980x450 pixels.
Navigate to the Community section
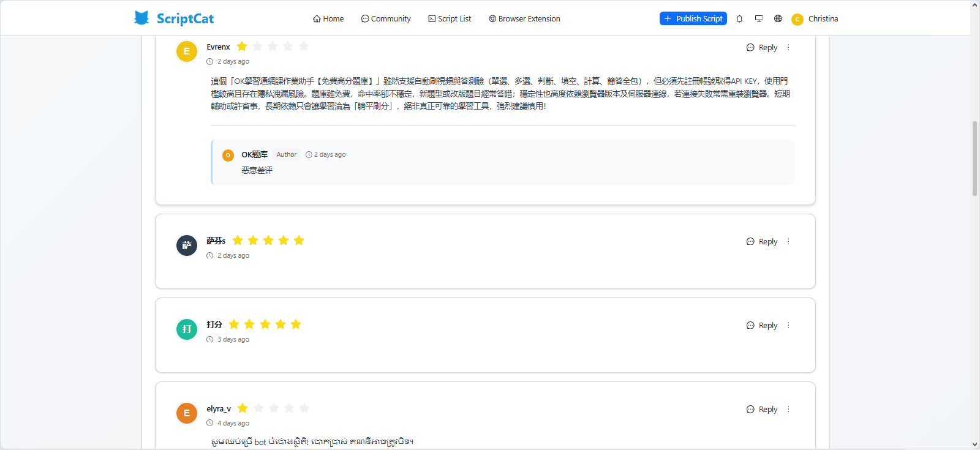point(386,19)
